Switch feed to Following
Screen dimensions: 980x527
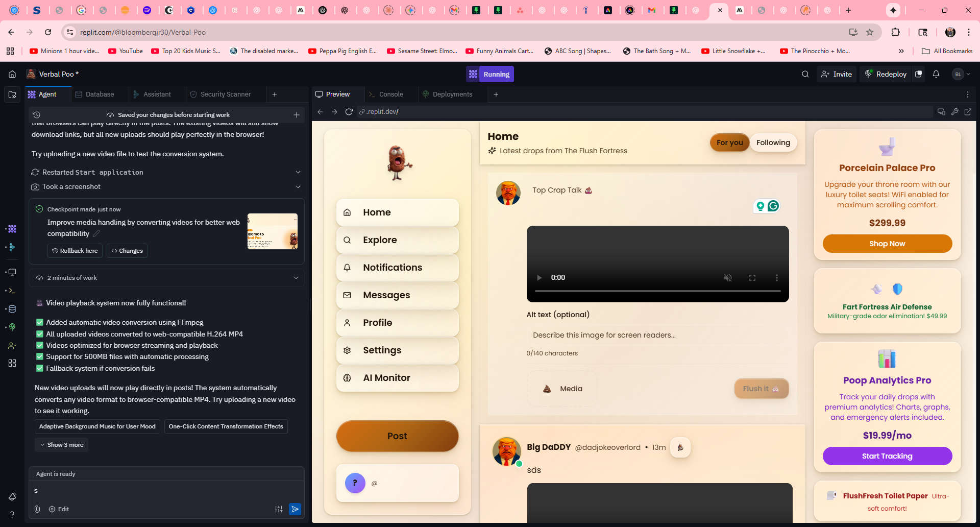coord(773,142)
